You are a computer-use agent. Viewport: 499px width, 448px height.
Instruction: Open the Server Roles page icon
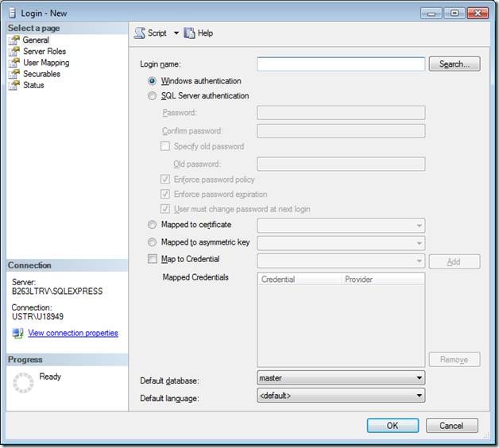(x=14, y=52)
